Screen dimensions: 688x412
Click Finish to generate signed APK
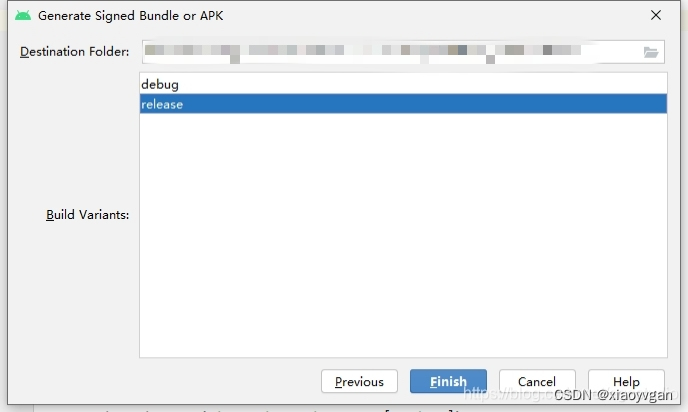[x=448, y=381]
